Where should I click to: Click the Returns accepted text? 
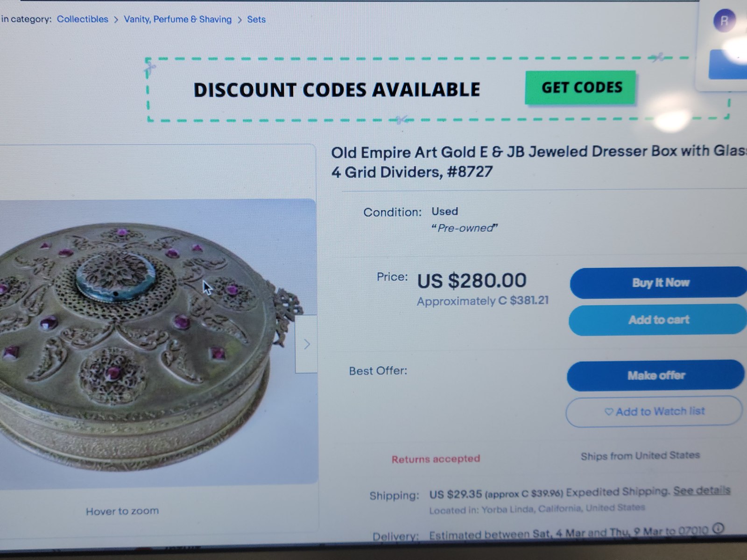[436, 459]
